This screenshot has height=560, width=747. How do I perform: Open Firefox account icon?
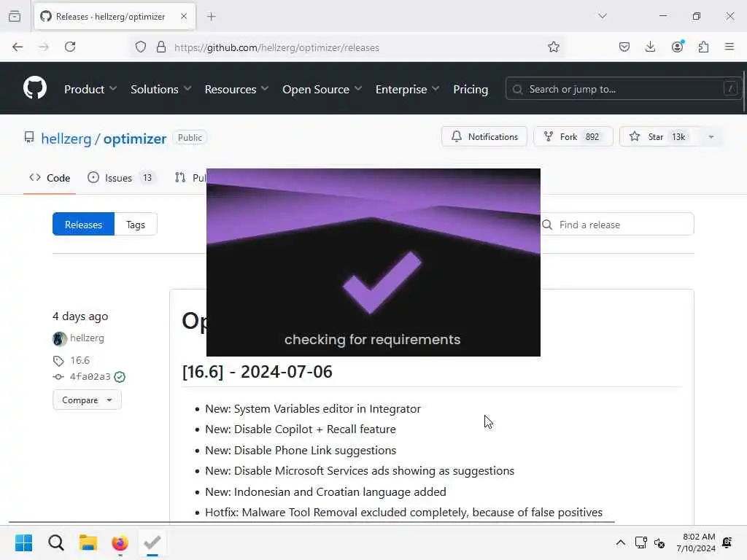pyautogui.click(x=678, y=46)
